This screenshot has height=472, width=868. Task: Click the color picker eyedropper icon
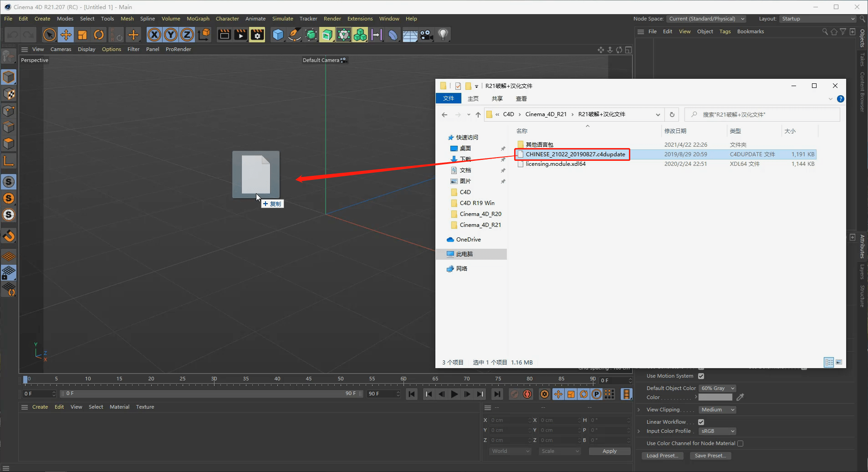pos(740,397)
